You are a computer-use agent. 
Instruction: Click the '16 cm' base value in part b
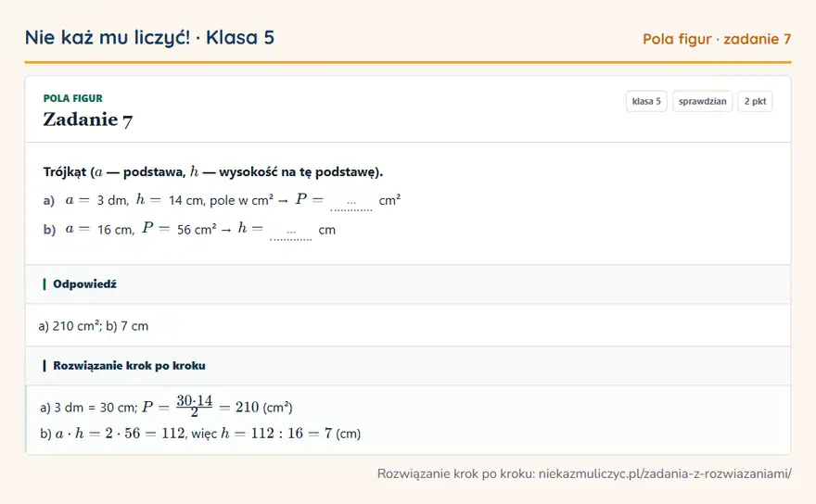click(116, 230)
